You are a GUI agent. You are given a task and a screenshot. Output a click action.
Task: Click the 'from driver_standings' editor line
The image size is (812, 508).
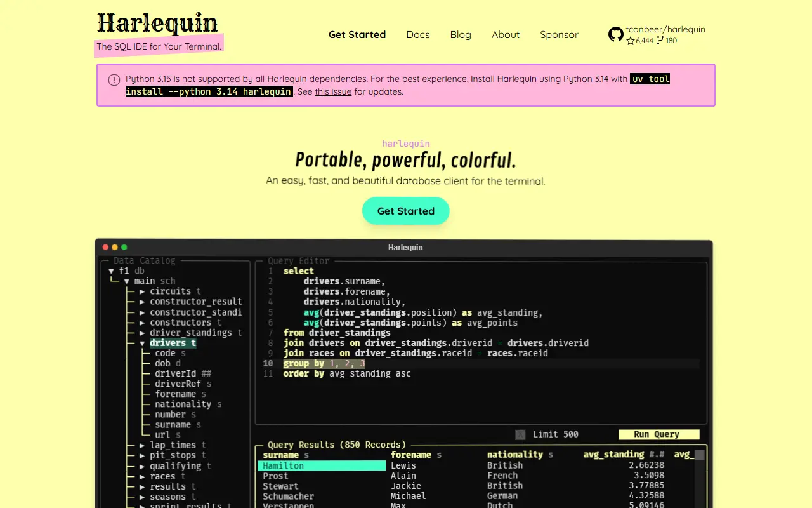coord(337,333)
